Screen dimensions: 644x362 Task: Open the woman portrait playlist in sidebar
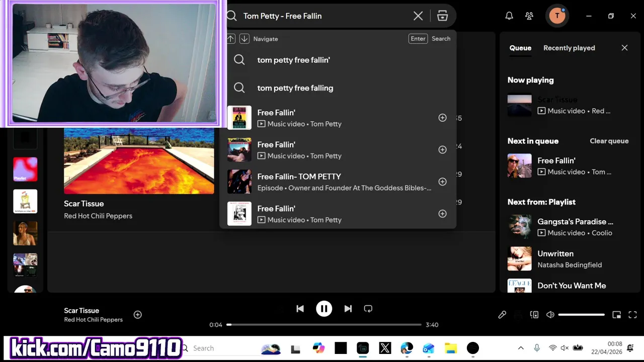click(x=25, y=233)
